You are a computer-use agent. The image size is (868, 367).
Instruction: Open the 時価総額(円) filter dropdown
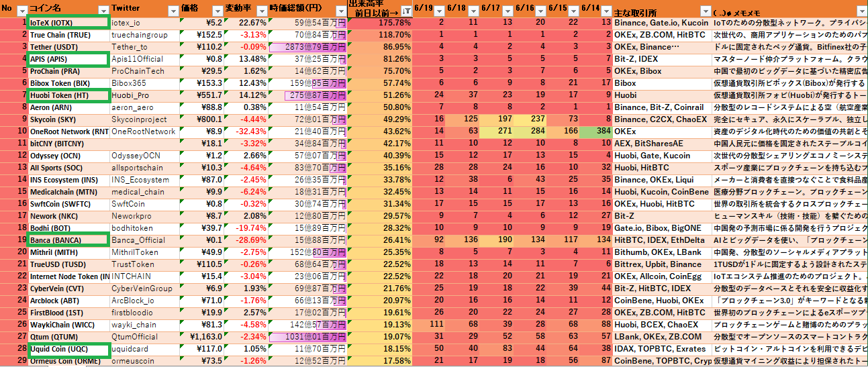click(341, 10)
